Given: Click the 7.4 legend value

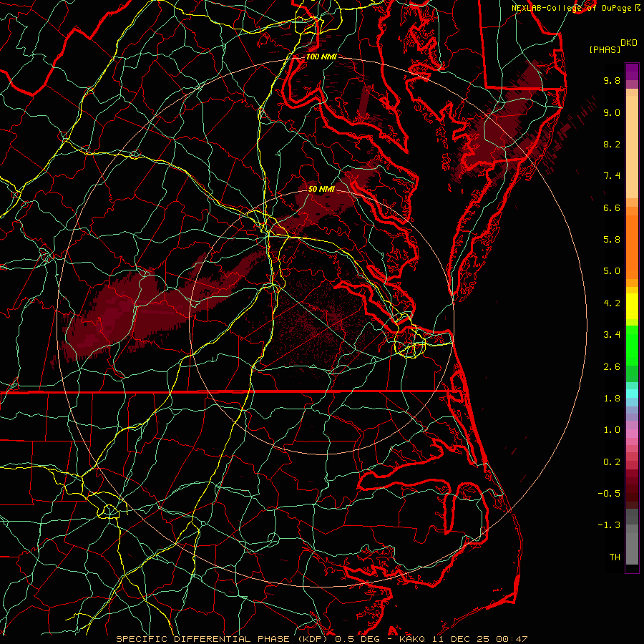Looking at the screenshot, I should click(612, 176).
